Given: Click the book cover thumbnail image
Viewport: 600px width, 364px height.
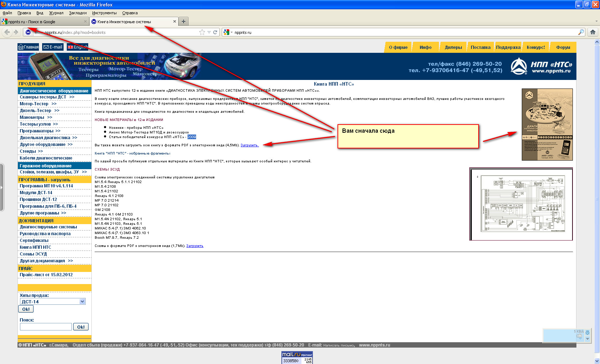Looking at the screenshot, I should tap(547, 125).
